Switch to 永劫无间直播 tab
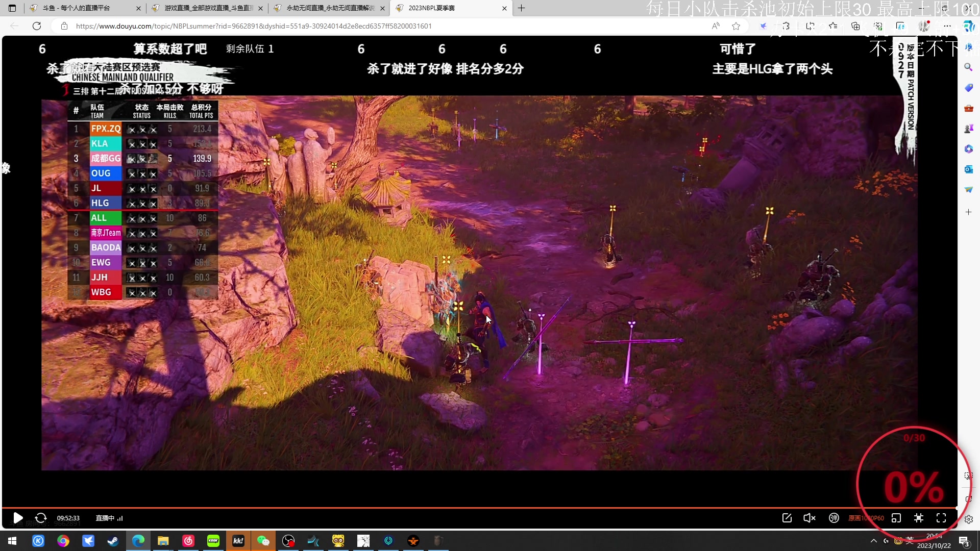Viewport: 980px width, 551px height. tap(329, 8)
